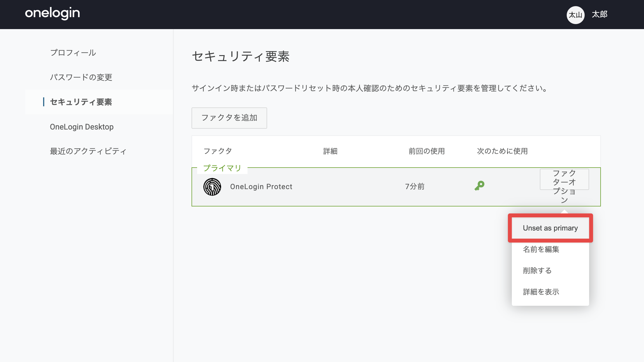Click the ファクタを追加 button
Image resolution: width=644 pixels, height=362 pixels.
229,118
